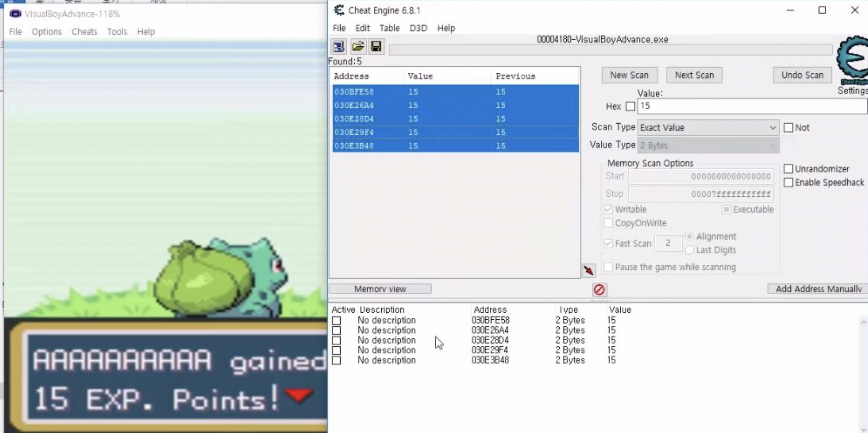The height and width of the screenshot is (433, 868).
Task: Click the Memory view button
Action: [380, 289]
